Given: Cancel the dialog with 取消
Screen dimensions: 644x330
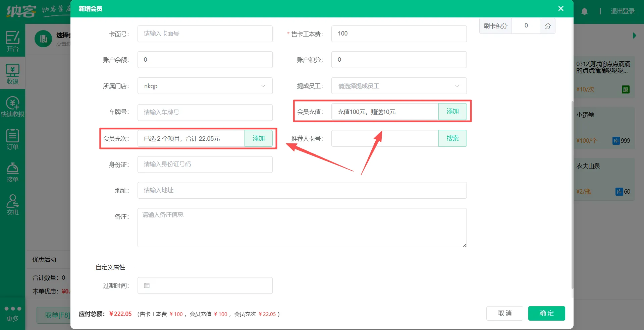Looking at the screenshot, I should pos(504,313).
